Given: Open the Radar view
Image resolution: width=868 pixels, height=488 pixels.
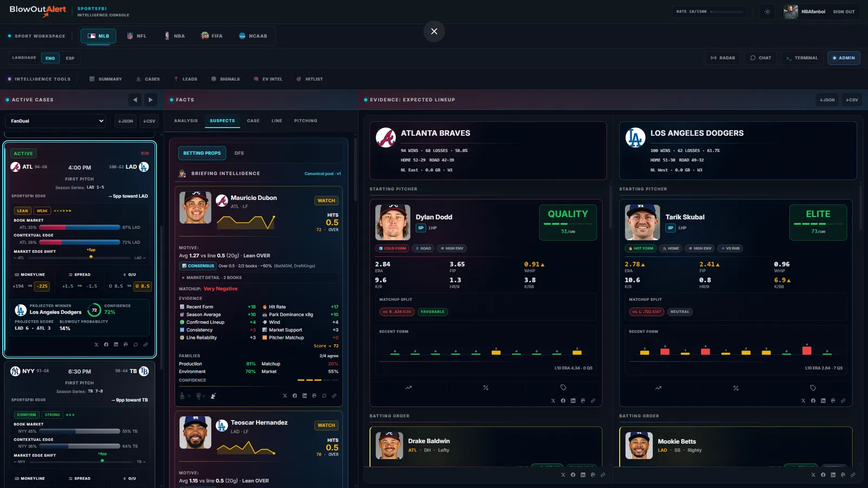Looking at the screenshot, I should click(x=723, y=58).
